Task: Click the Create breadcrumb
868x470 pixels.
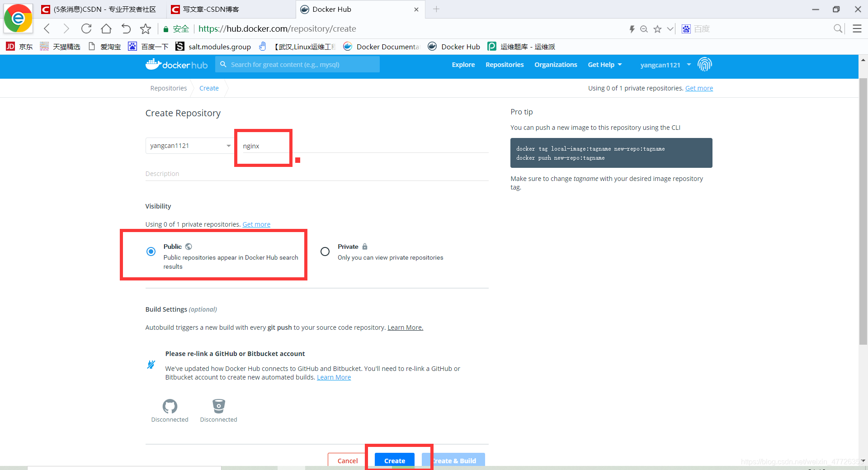Action: tap(209, 88)
